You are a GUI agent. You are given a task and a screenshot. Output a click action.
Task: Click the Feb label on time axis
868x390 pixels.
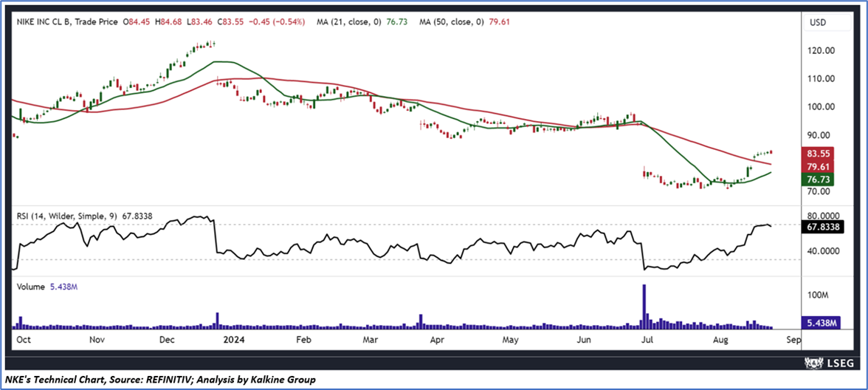coord(305,338)
